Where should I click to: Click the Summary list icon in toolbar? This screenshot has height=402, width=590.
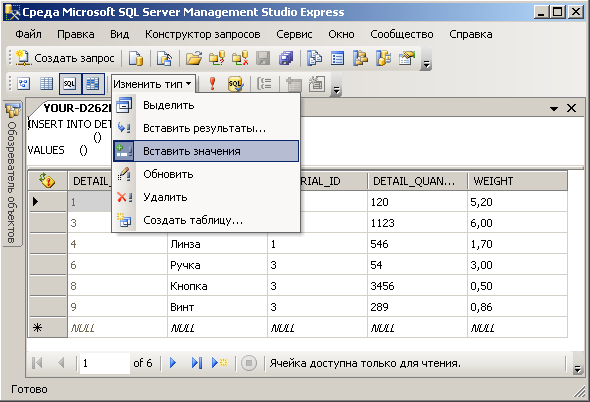(x=338, y=58)
